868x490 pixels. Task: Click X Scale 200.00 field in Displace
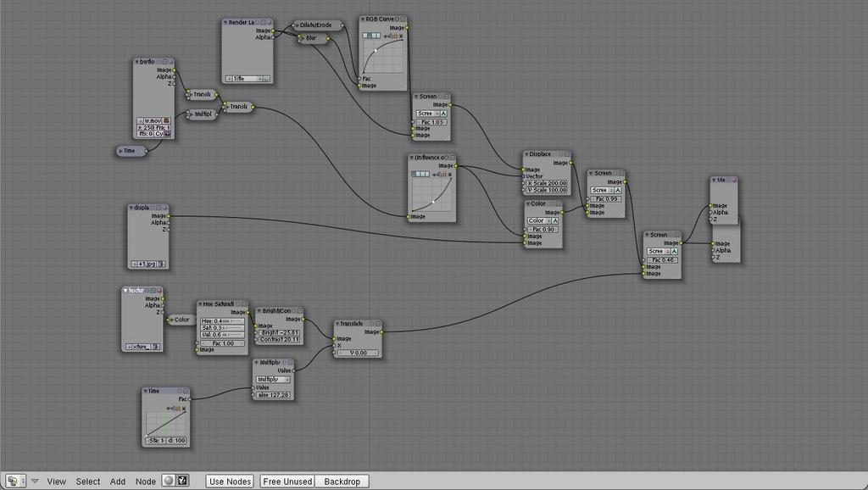click(x=547, y=183)
